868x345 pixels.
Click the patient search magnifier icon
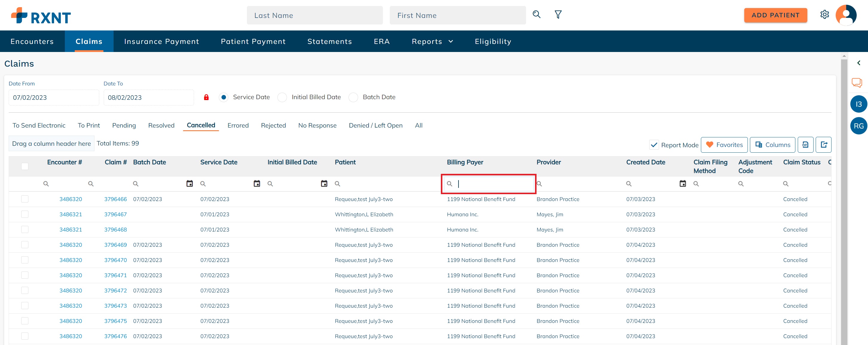[537, 14]
